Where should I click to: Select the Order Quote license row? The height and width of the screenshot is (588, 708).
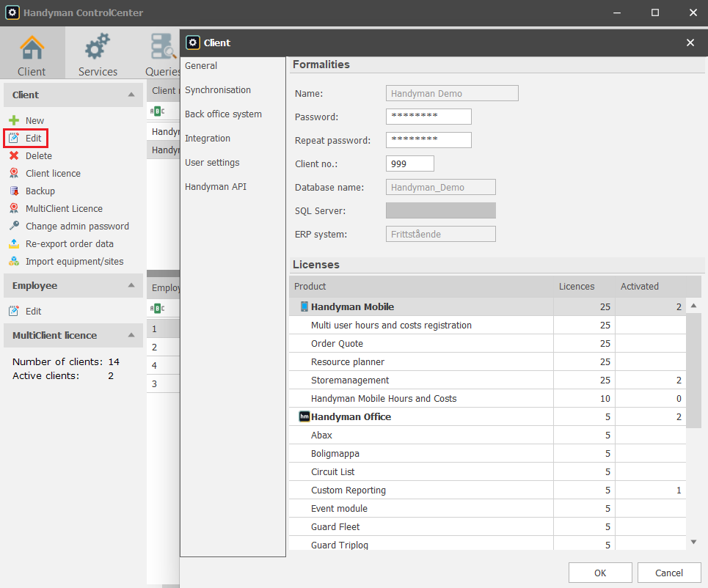488,343
